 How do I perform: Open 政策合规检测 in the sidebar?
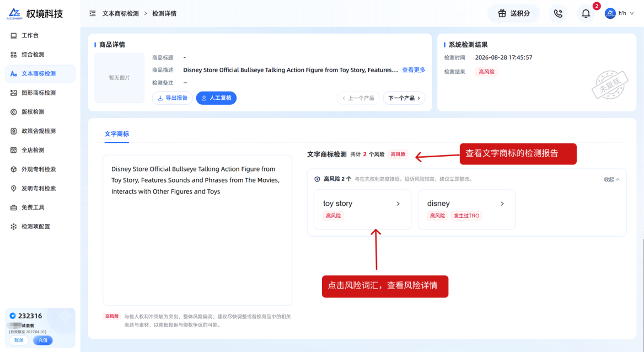coord(40,131)
